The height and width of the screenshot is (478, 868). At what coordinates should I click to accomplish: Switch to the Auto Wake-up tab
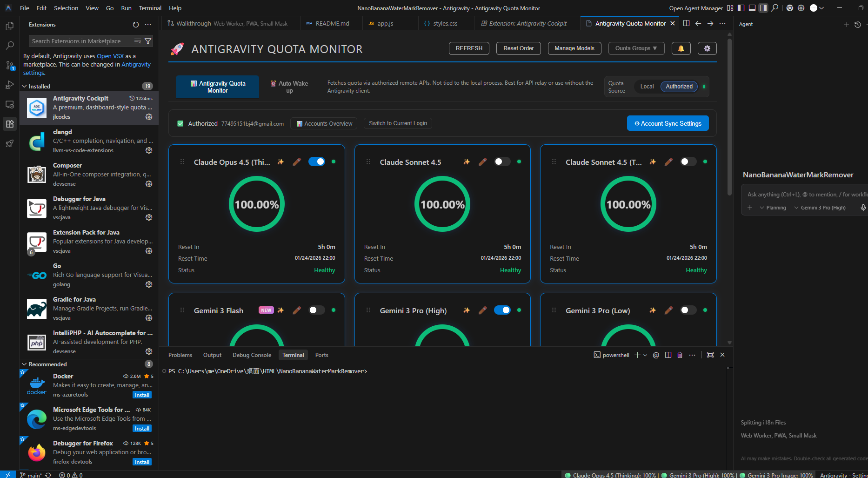point(291,87)
